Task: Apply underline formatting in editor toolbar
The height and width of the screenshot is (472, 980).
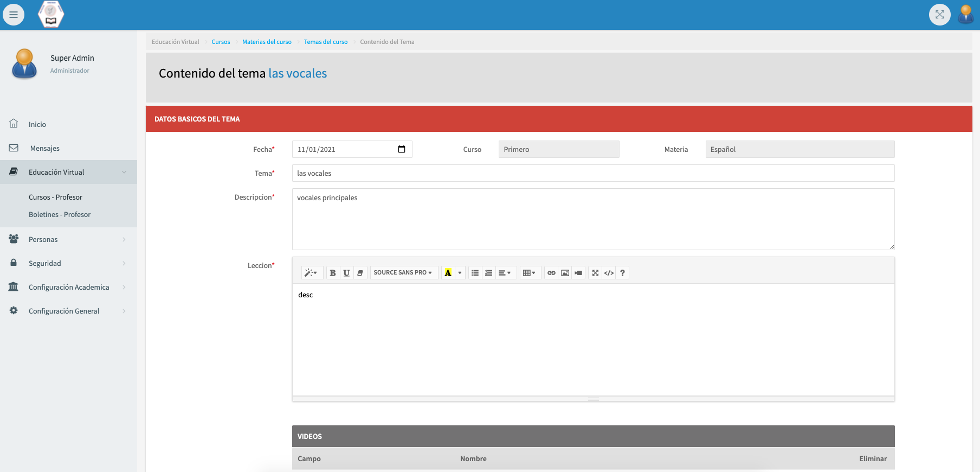Action: (x=346, y=273)
